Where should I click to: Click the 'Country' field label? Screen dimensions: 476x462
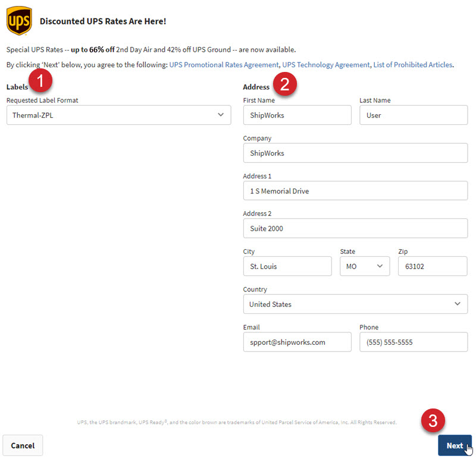255,290
